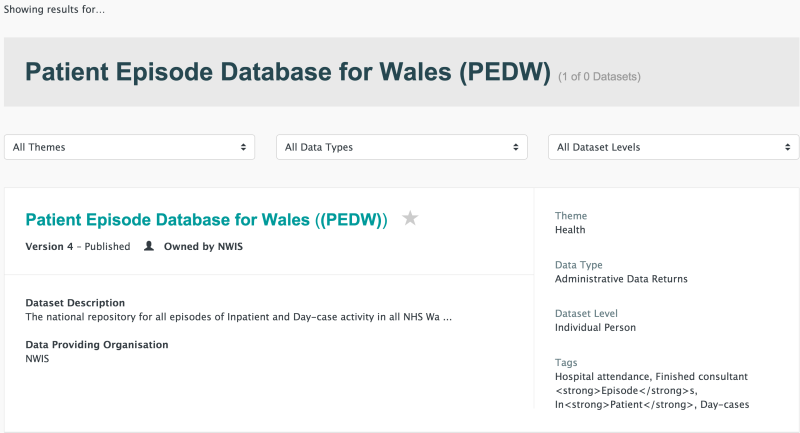Click the 'Individual Person' dataset level value
800x433 pixels.
point(595,327)
